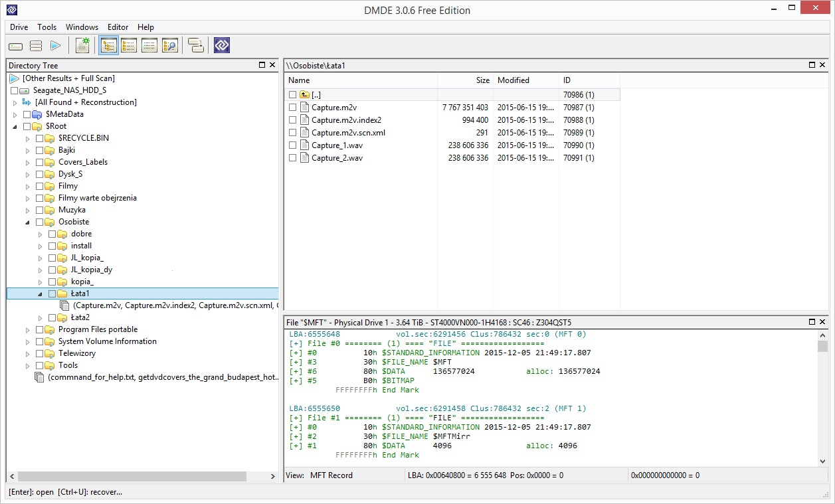Sort files by Size column header
Viewport: 835px width, 504px height.
(465, 80)
